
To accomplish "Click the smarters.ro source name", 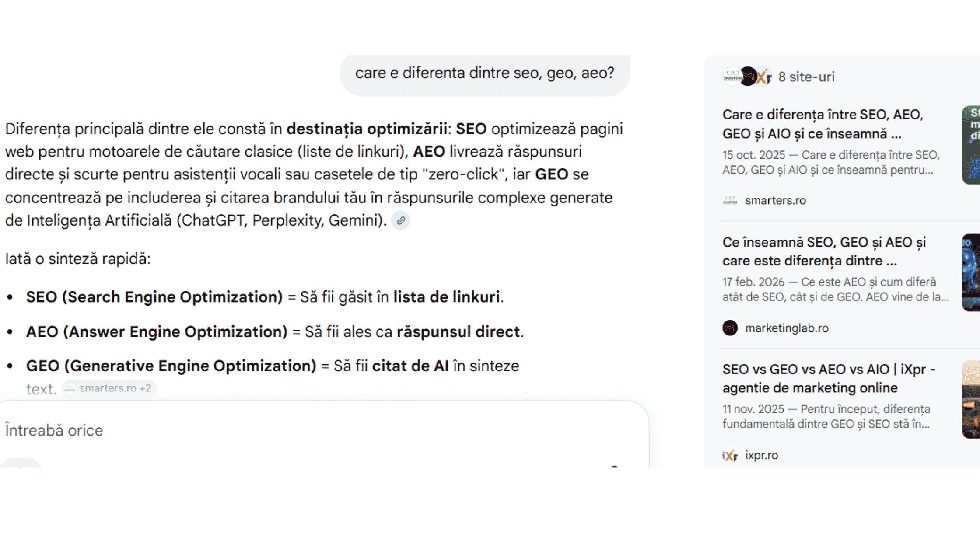I will pos(775,200).
